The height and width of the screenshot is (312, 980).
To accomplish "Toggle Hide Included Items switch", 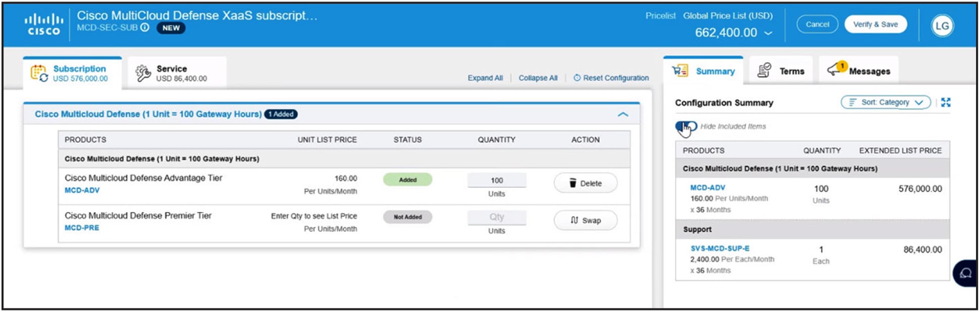I will (686, 126).
